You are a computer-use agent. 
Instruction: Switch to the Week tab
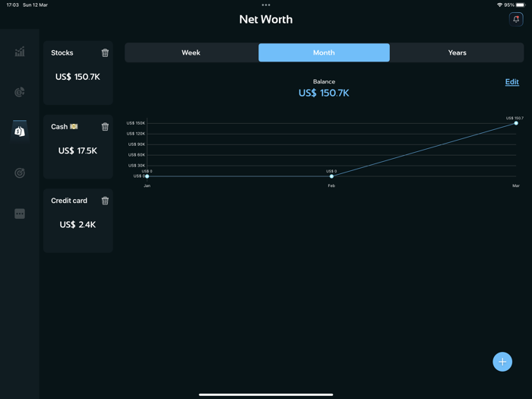point(191,52)
